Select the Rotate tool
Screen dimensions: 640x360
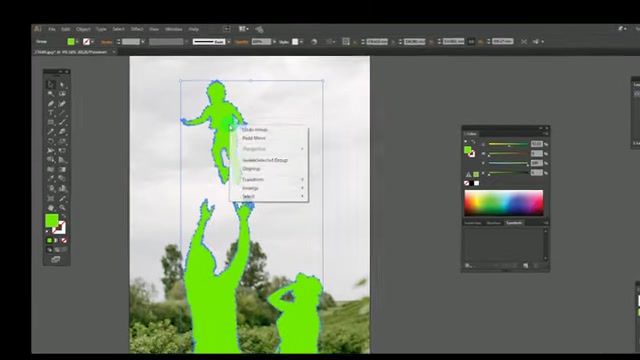tap(51, 141)
